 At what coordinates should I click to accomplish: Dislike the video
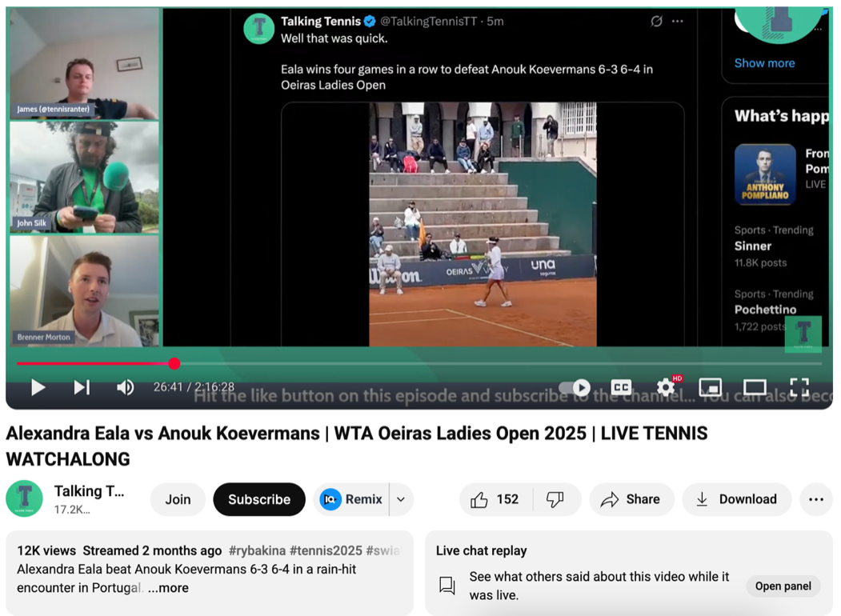[x=555, y=499]
